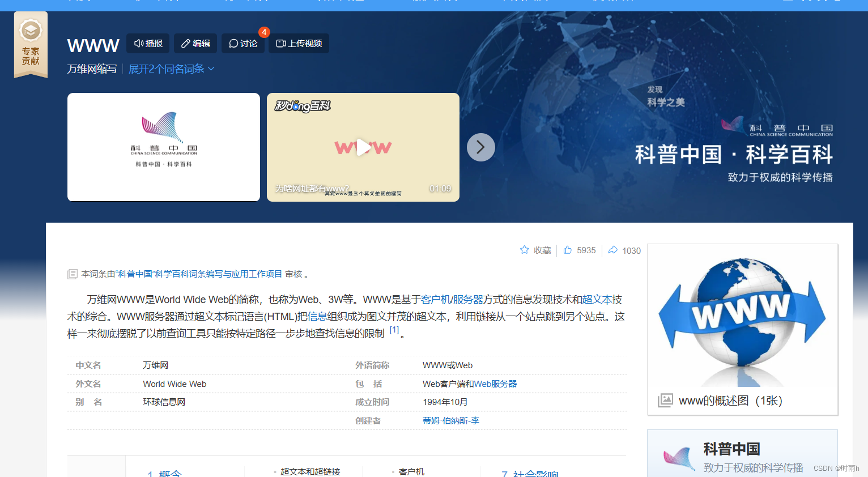Open the 科普中国 logo thumbnail card
This screenshot has height=477, width=868.
point(164,147)
